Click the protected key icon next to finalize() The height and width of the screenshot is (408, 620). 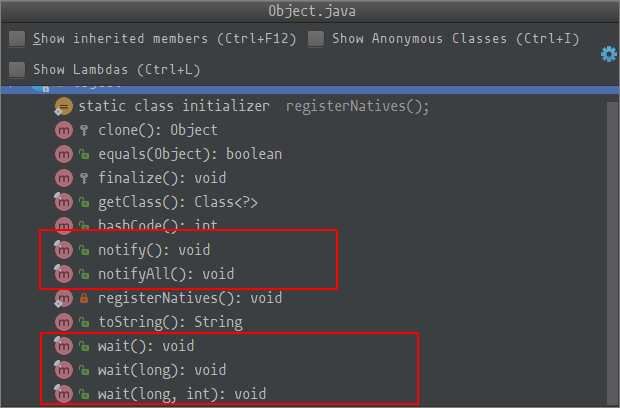point(84,178)
